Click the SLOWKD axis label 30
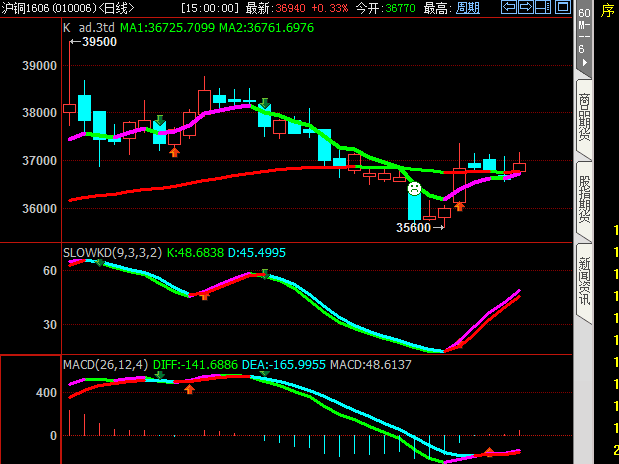Image resolution: width=619 pixels, height=464 pixels. 50,325
